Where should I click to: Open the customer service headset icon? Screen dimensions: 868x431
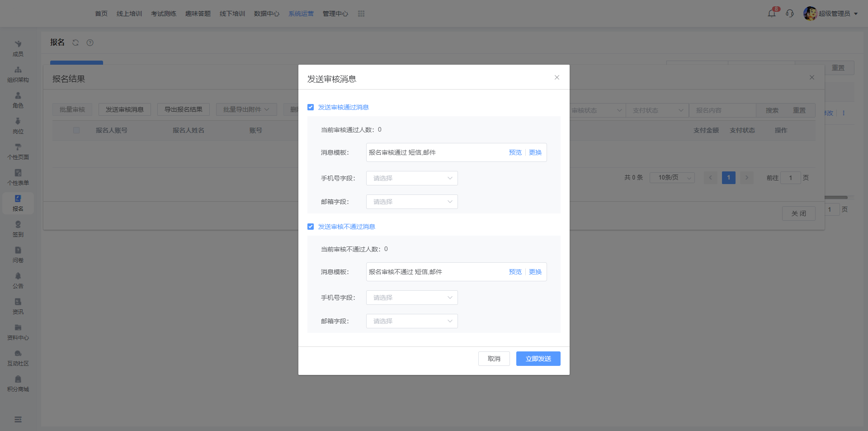[790, 14]
